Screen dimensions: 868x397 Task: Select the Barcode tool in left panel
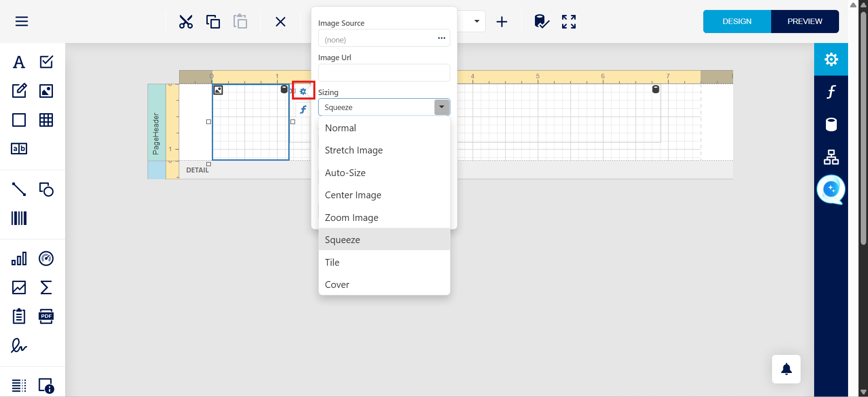19,218
